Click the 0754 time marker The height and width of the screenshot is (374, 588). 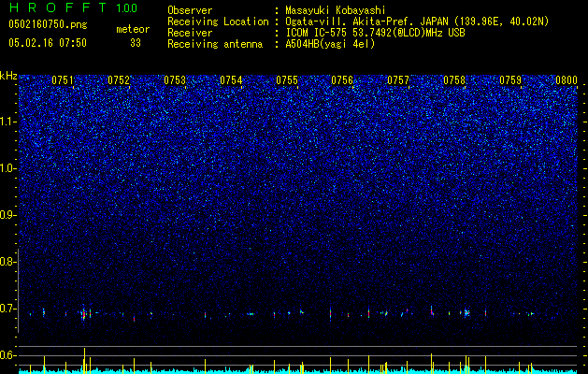pos(231,80)
